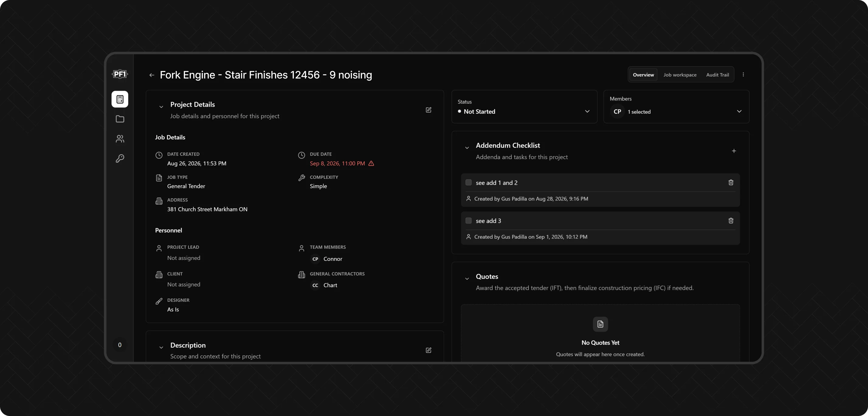This screenshot has height=416, width=868.
Task: Click the 'Simple' complexity value
Action: (x=318, y=186)
